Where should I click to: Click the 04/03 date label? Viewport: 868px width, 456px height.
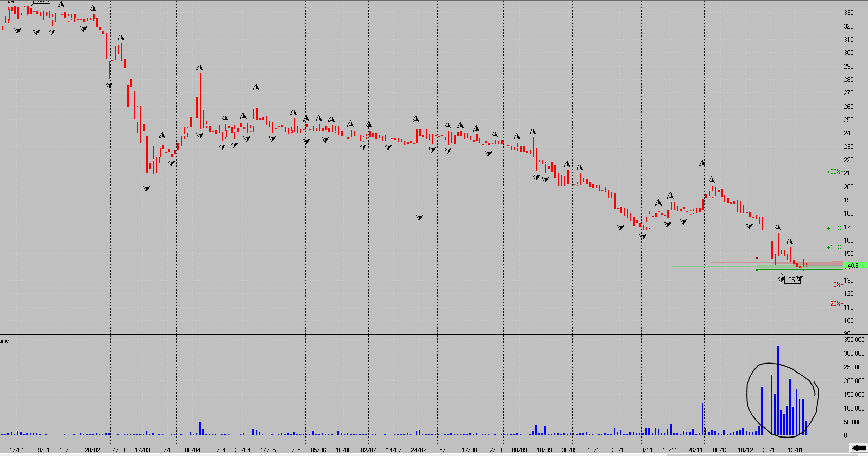(117, 450)
